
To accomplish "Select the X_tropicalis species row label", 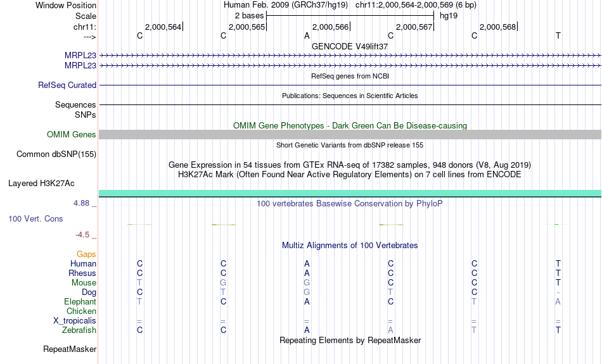I will (75, 321).
